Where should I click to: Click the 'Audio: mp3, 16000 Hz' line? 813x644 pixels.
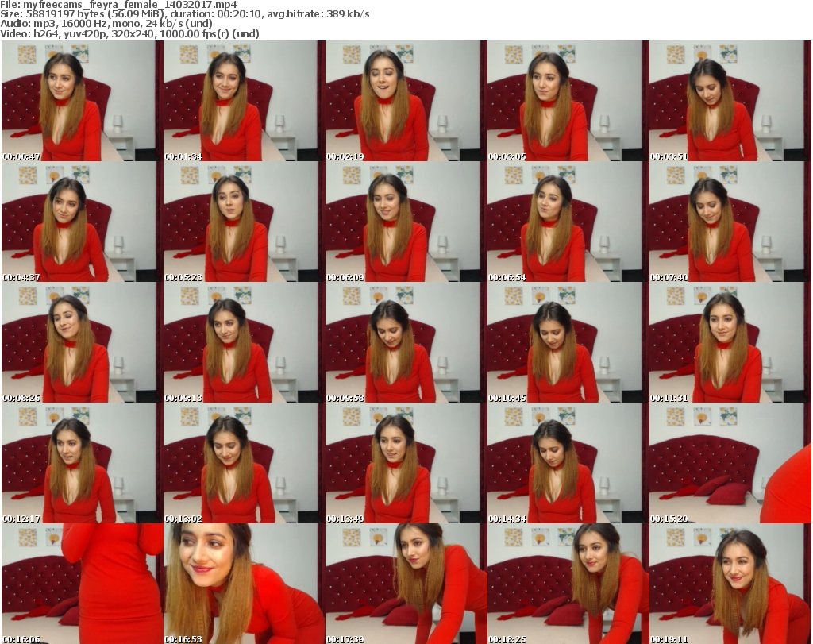coord(106,24)
